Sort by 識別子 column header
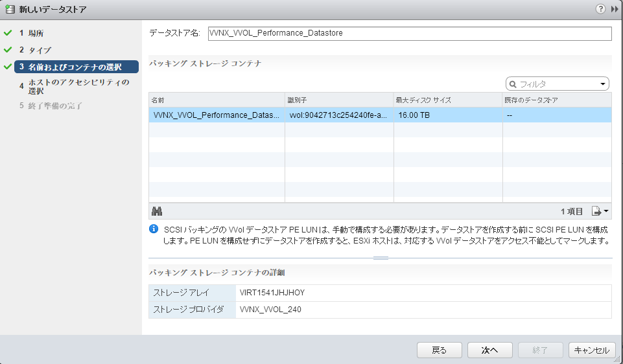The width and height of the screenshot is (623, 364). tap(339, 100)
